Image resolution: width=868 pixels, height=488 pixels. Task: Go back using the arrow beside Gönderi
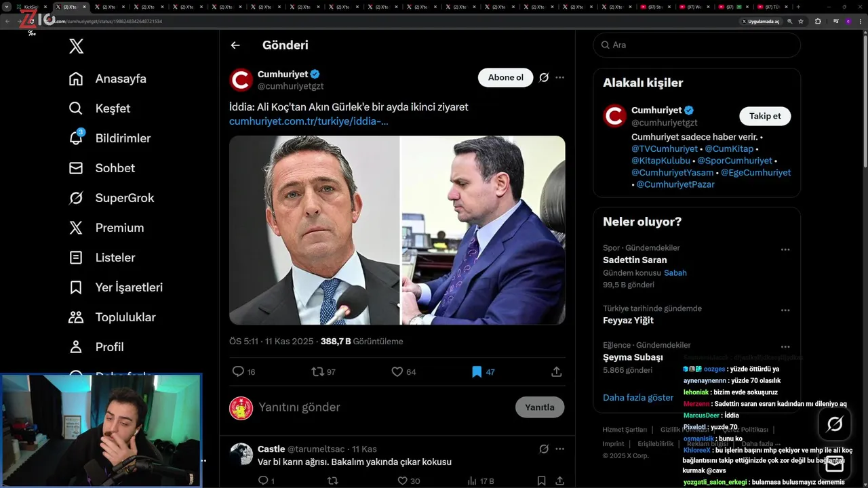[x=235, y=45]
